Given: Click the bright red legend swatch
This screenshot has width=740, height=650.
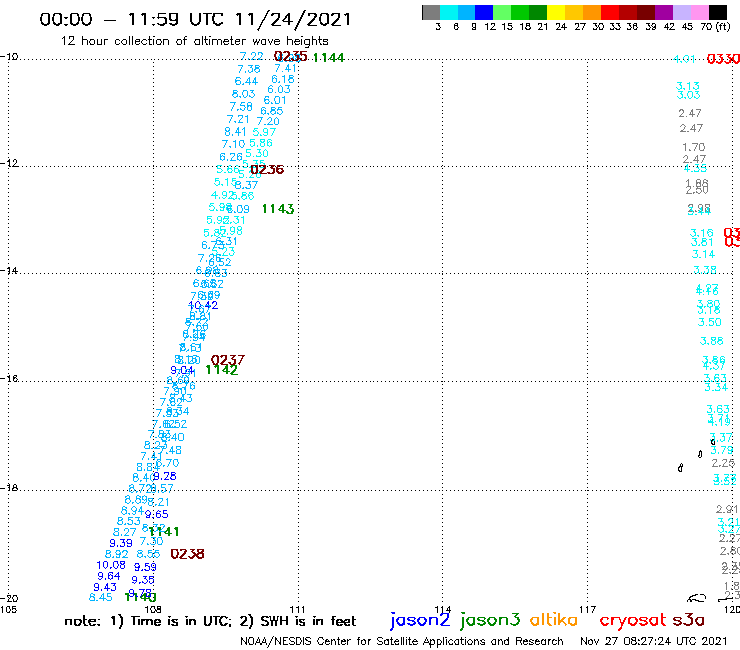Looking at the screenshot, I should click(610, 12).
